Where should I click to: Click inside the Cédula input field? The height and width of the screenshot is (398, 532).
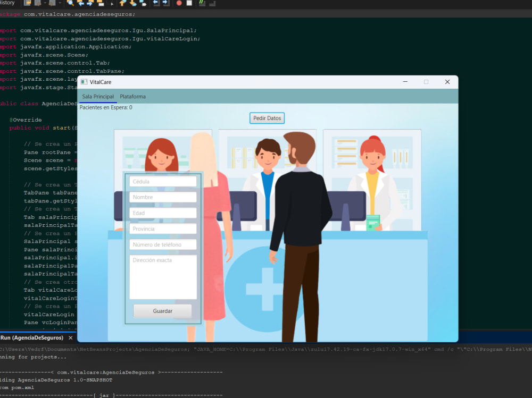(x=163, y=181)
